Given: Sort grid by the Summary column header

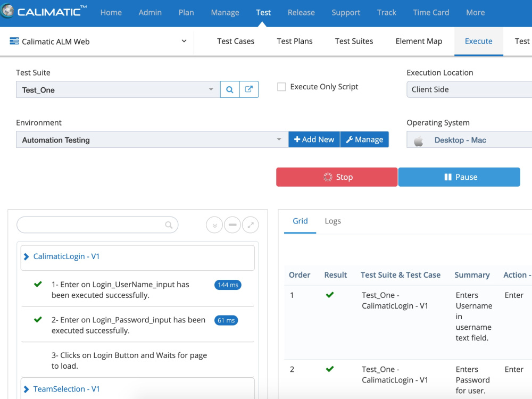Looking at the screenshot, I should pyautogui.click(x=472, y=275).
